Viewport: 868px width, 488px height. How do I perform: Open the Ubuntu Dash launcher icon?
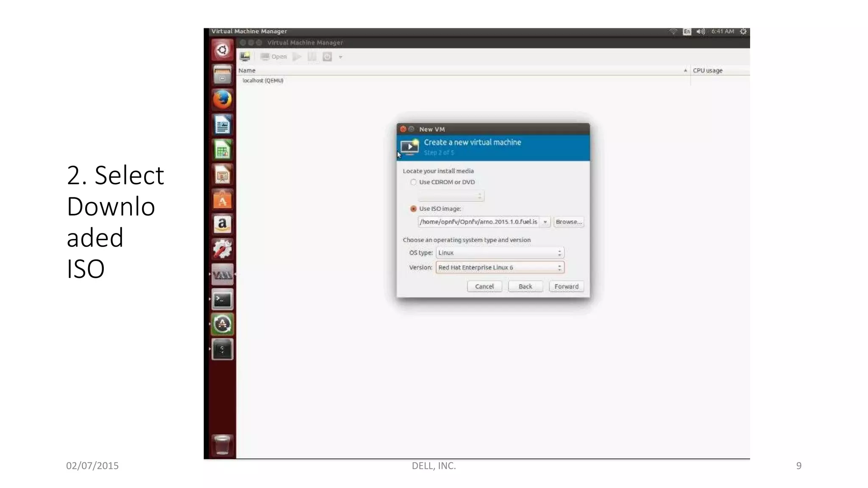point(222,50)
